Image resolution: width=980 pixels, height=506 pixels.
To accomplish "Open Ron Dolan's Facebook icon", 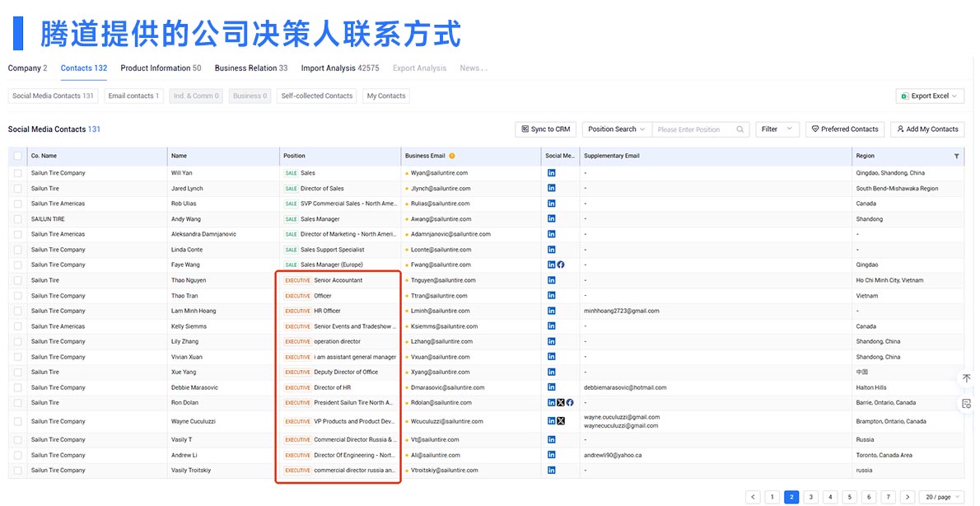I will 569,403.
